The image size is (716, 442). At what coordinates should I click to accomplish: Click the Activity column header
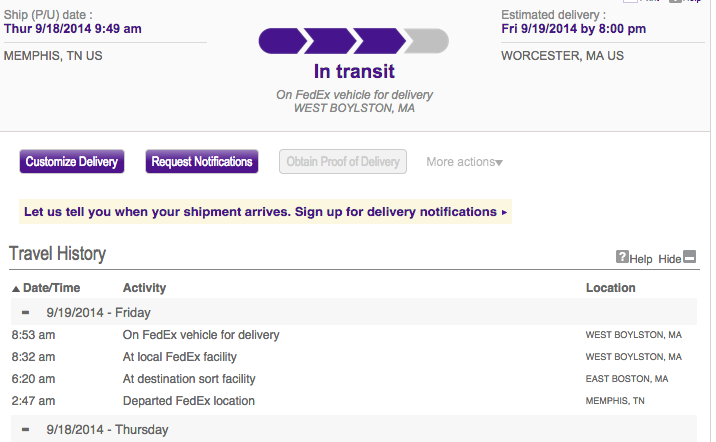(144, 288)
